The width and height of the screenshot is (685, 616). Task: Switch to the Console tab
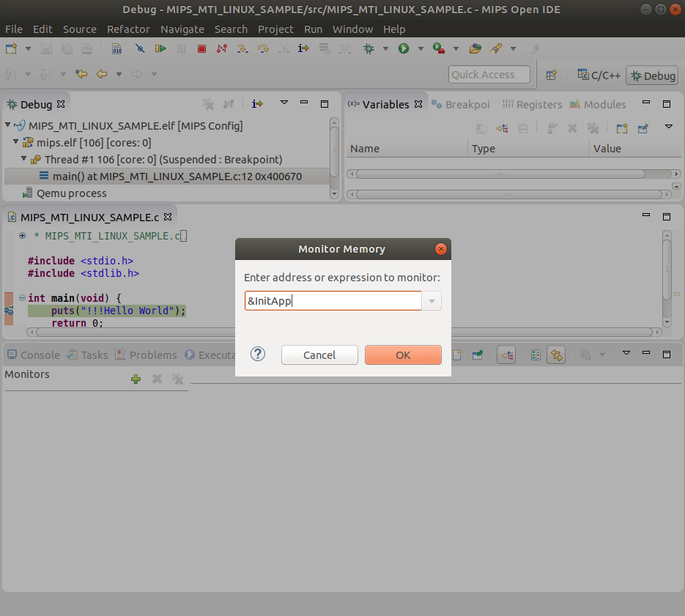coord(33,355)
